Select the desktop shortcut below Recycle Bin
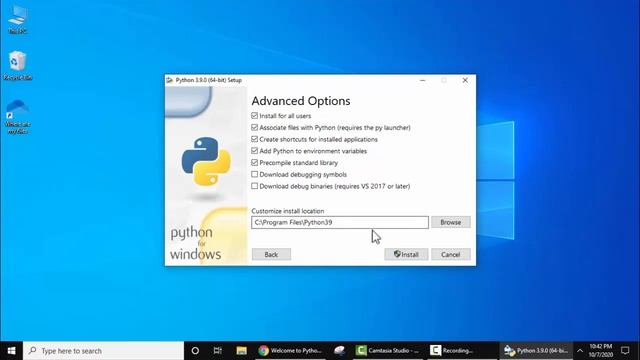The image size is (640, 360). 18,117
